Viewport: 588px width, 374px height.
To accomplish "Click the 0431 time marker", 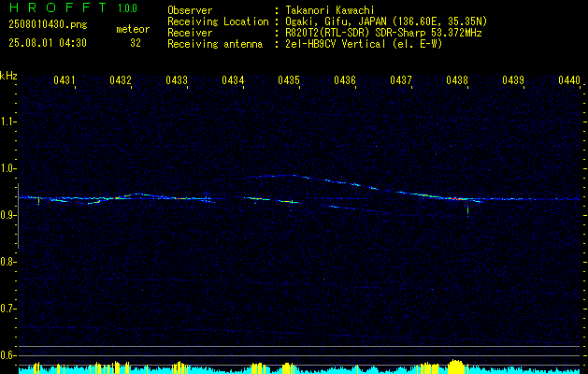I will point(65,79).
